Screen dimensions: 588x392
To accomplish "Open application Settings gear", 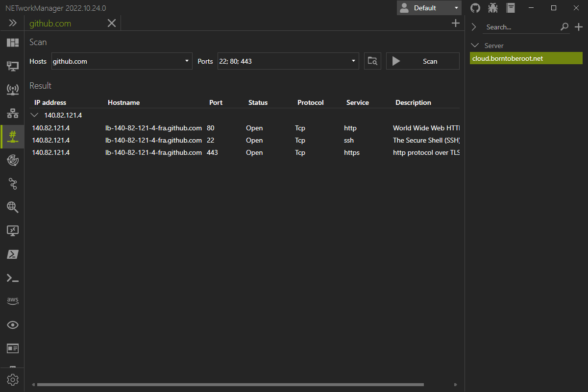I will point(12,380).
